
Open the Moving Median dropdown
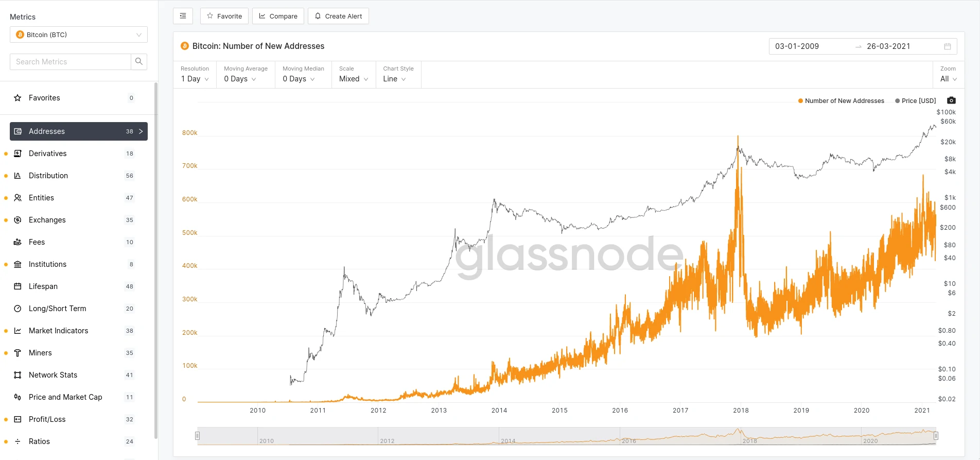click(299, 79)
